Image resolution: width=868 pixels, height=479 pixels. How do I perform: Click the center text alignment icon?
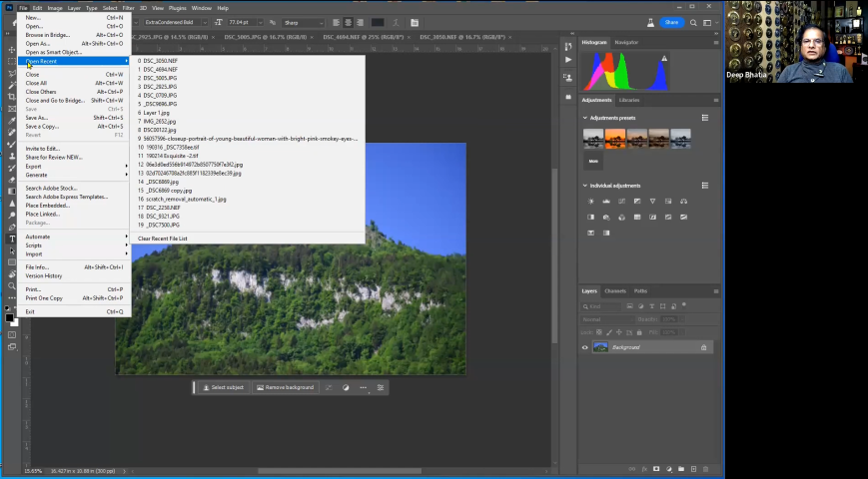349,22
